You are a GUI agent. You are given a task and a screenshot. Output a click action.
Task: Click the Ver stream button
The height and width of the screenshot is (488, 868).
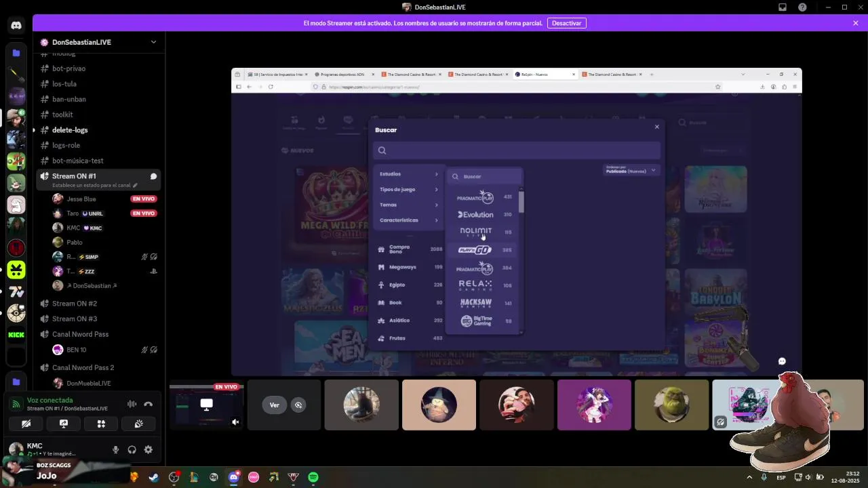(x=275, y=405)
